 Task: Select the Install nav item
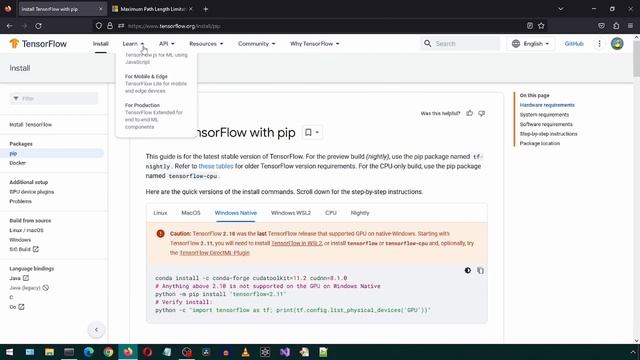[100, 44]
